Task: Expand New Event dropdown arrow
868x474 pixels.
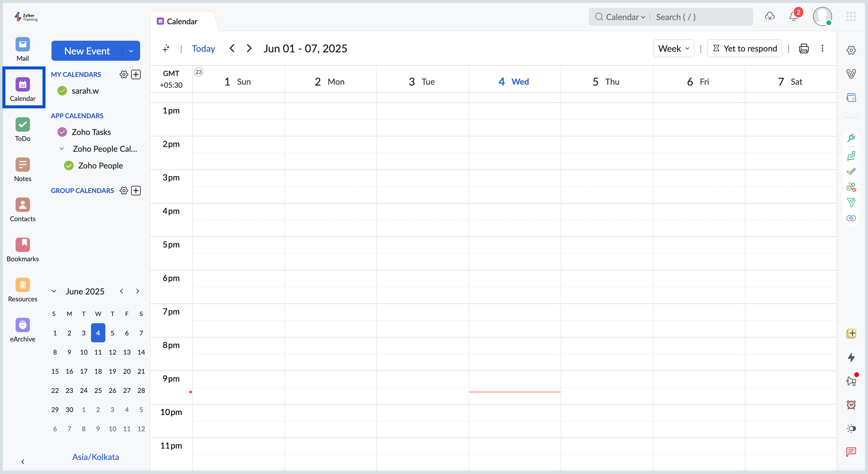Action: coord(131,51)
